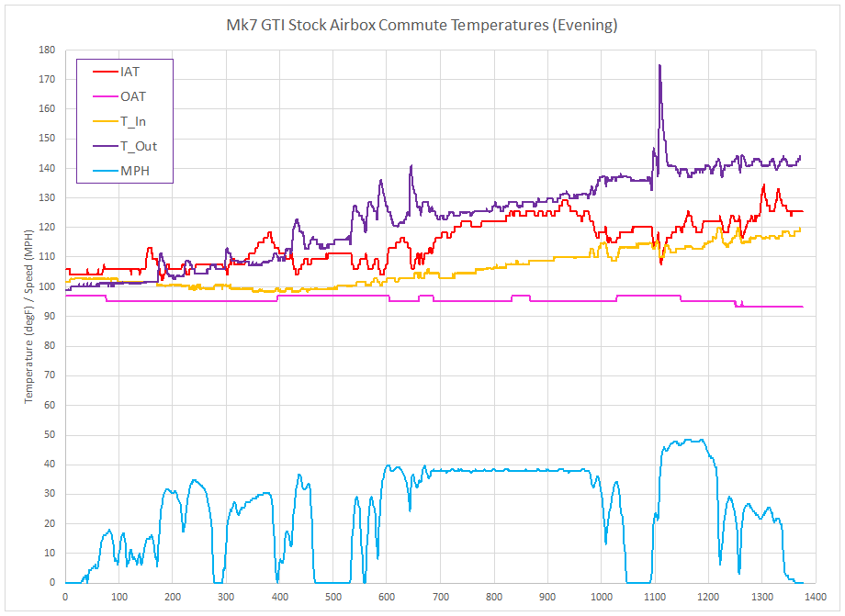
Task: Click the x-axis label 1000
Action: point(602,597)
